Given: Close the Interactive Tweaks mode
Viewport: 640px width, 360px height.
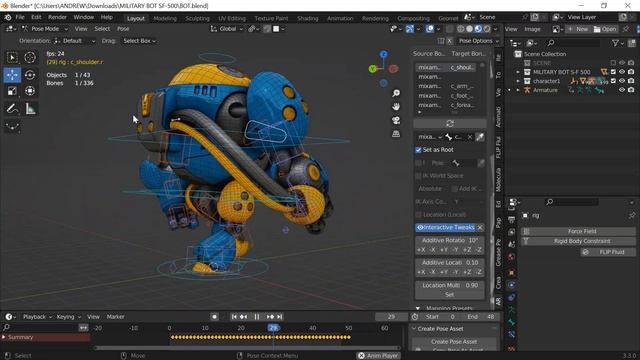Looking at the screenshot, I should click(x=480, y=227).
